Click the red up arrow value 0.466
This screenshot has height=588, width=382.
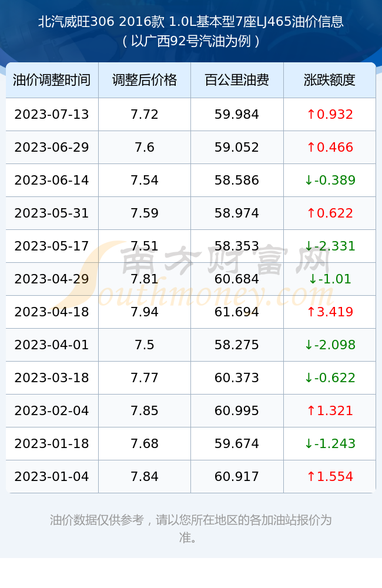point(330,148)
